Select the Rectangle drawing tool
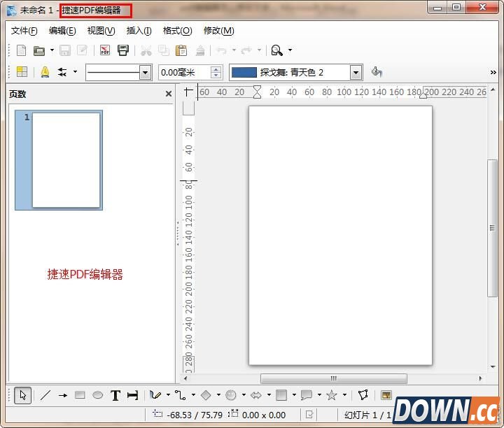The image size is (504, 428). pyautogui.click(x=80, y=395)
